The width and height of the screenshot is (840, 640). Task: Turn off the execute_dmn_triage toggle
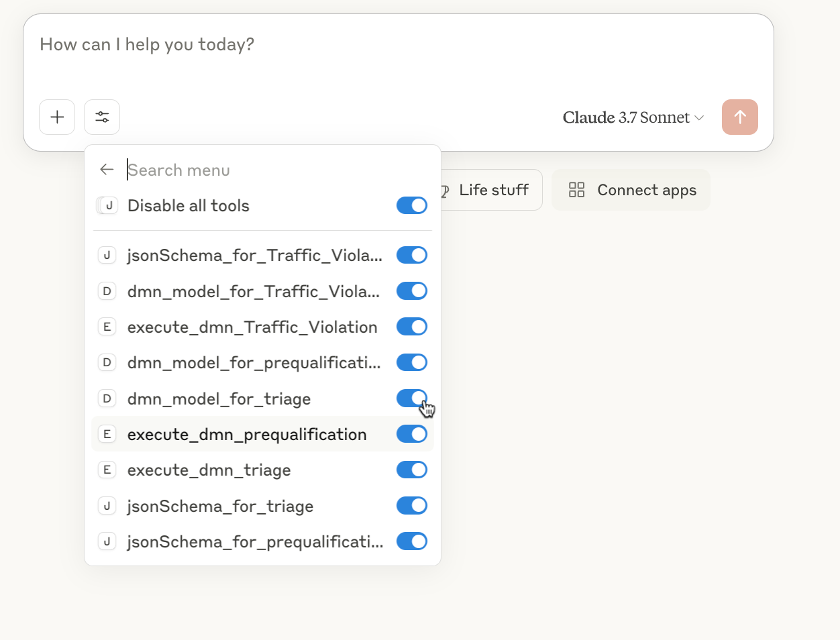411,470
